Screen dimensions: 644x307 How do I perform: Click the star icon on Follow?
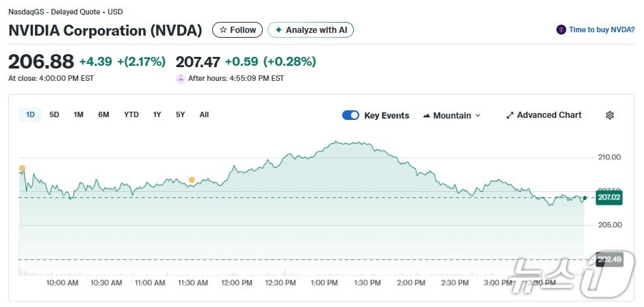tap(223, 30)
